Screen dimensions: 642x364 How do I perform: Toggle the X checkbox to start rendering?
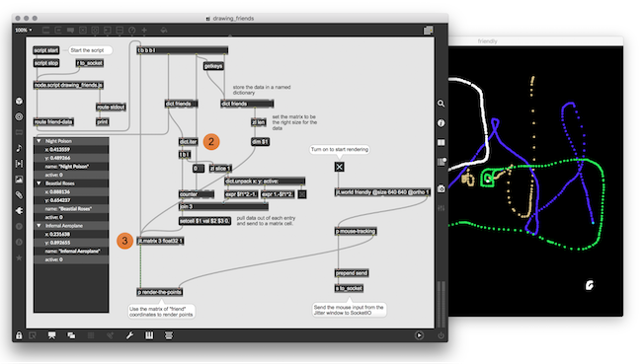tap(339, 167)
